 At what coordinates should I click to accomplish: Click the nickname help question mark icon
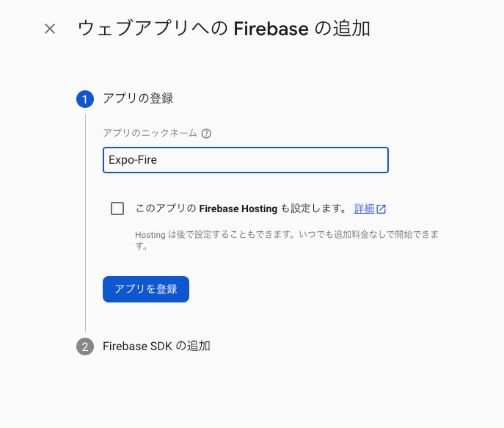pyautogui.click(x=206, y=134)
